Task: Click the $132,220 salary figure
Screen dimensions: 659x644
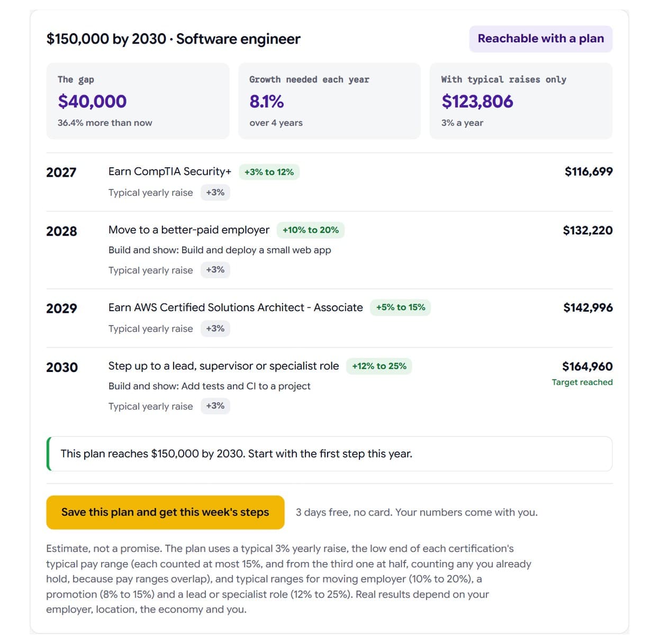Action: click(x=588, y=230)
